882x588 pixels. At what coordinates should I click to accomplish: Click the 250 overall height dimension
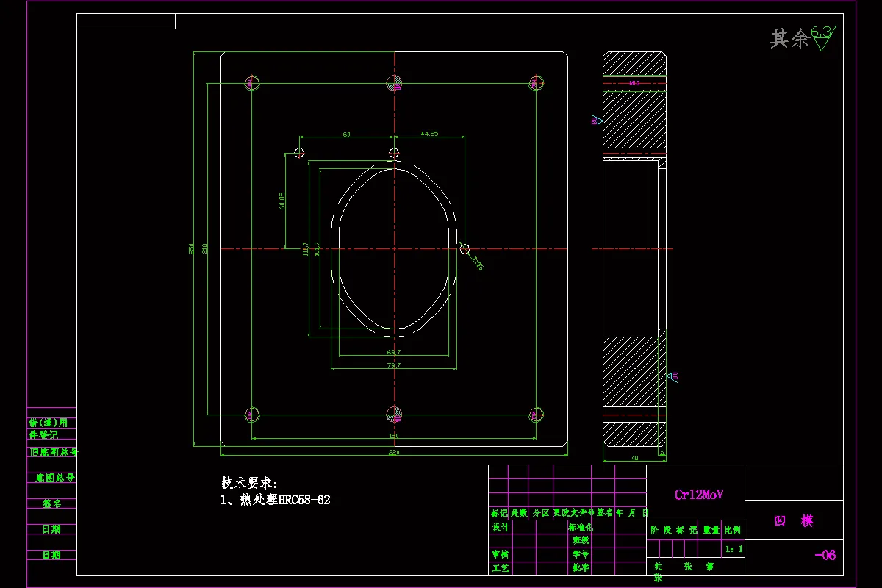pyautogui.click(x=193, y=248)
